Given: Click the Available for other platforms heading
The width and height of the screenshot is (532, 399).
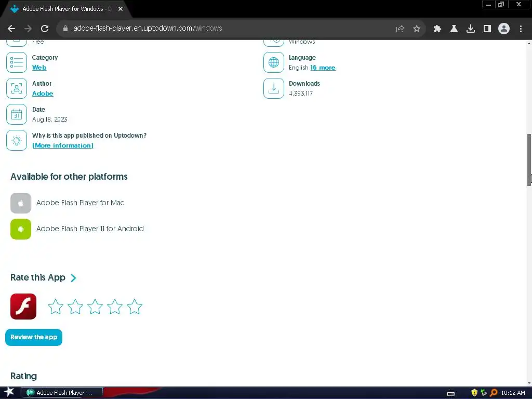Looking at the screenshot, I should pyautogui.click(x=69, y=177).
